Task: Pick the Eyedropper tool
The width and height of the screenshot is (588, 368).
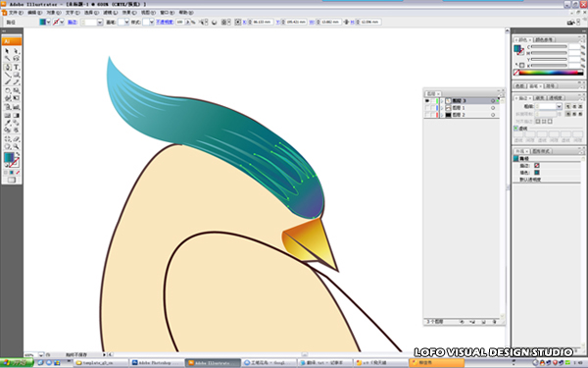Action: (x=7, y=123)
